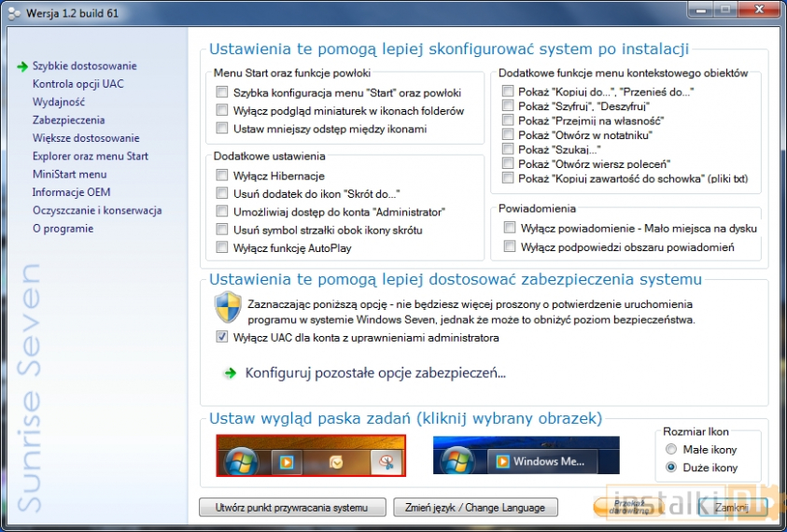The height and width of the screenshot is (532, 787).
Task: Go to Większe dostosowanie
Action: click(x=86, y=138)
